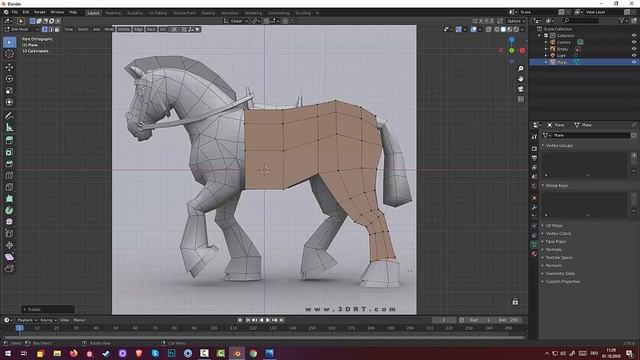
Task: Select the Shear tool
Action: click(9, 257)
